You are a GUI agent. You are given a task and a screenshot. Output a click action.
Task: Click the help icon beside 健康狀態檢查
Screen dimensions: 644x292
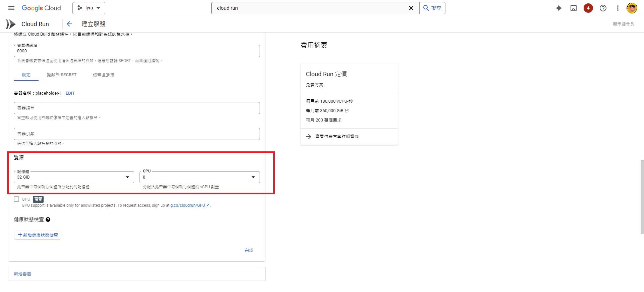pos(48,220)
